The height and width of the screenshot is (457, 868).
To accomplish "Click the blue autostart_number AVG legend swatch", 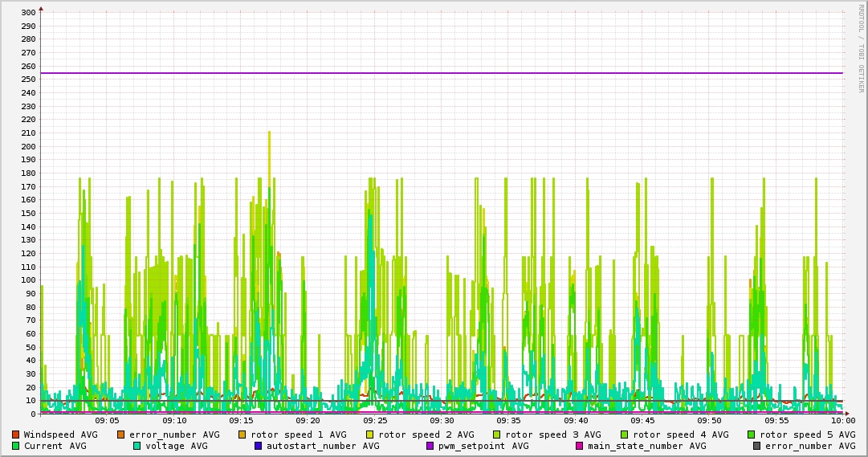I will 259,446.
